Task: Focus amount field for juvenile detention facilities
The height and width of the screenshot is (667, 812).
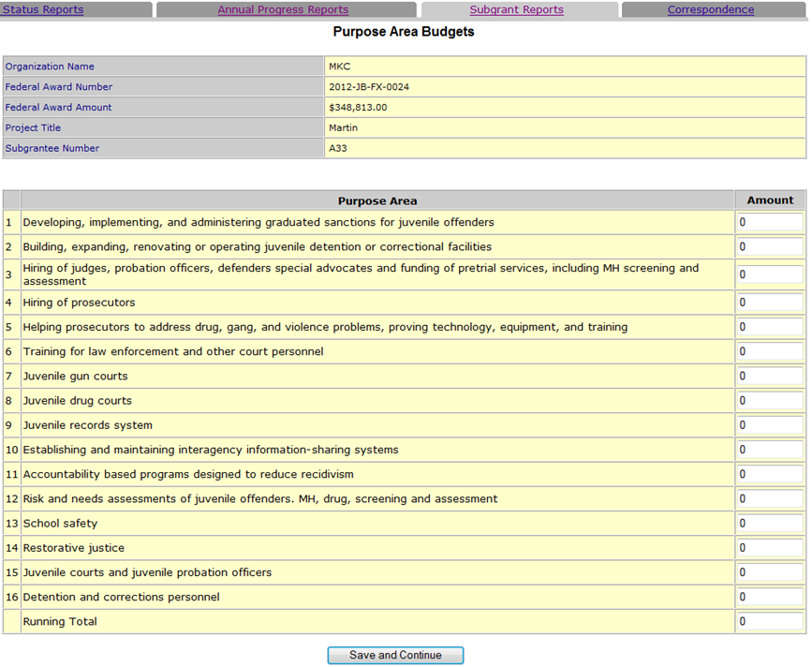Action: [x=769, y=247]
